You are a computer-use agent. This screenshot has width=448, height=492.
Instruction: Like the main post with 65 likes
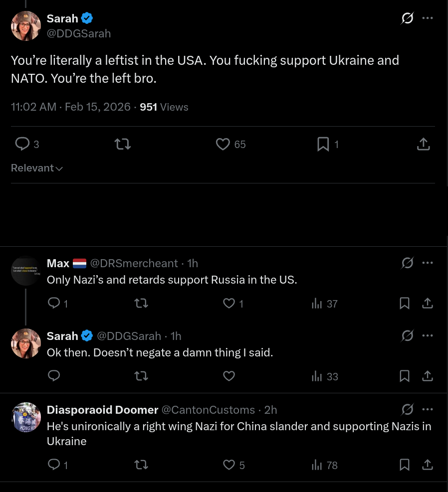(223, 144)
